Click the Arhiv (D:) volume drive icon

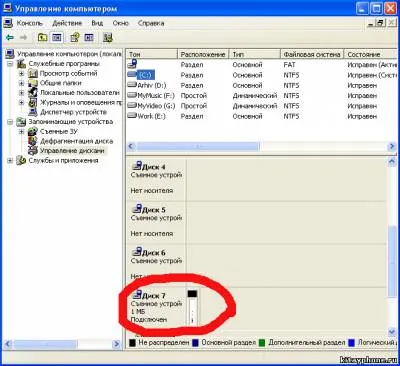coord(132,85)
